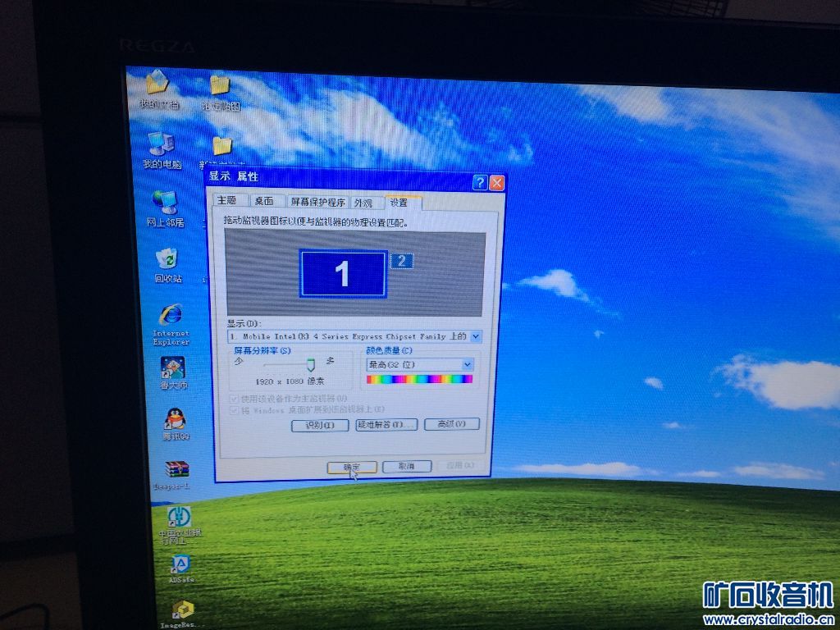Click the Identify (识别) button
840x630 pixels.
pos(321,426)
